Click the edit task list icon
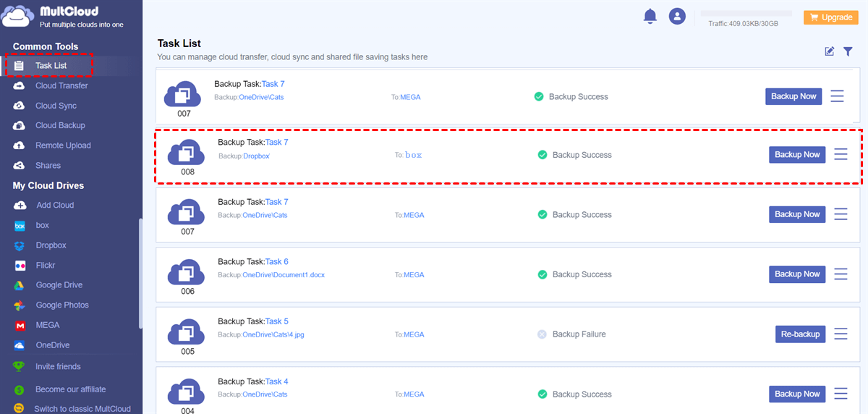The width and height of the screenshot is (868, 414). [830, 51]
